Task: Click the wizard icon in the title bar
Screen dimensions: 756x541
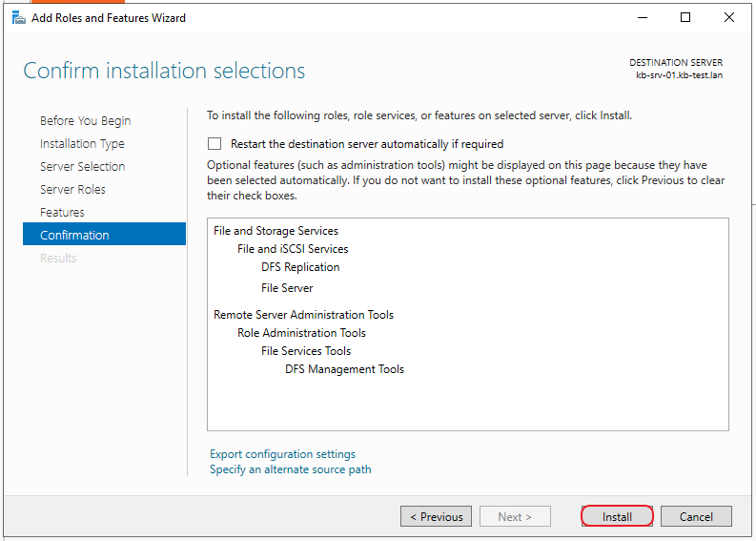Action: click(19, 18)
